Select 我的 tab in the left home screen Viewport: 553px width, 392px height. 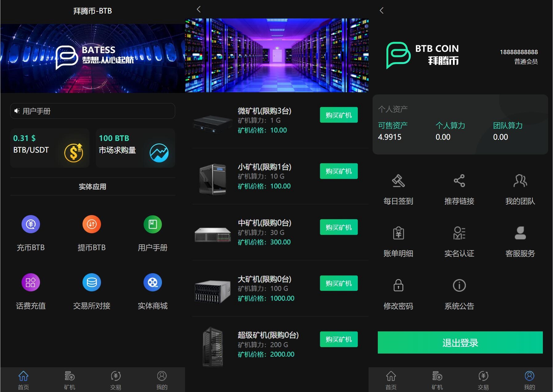(x=162, y=380)
